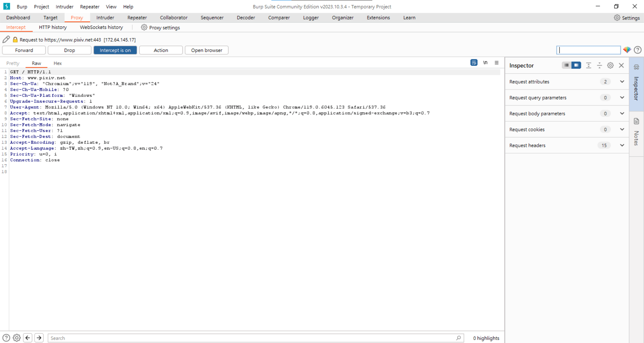Image resolution: width=644 pixels, height=343 pixels.
Task: Collapse all Inspector sections icon
Action: point(599,65)
